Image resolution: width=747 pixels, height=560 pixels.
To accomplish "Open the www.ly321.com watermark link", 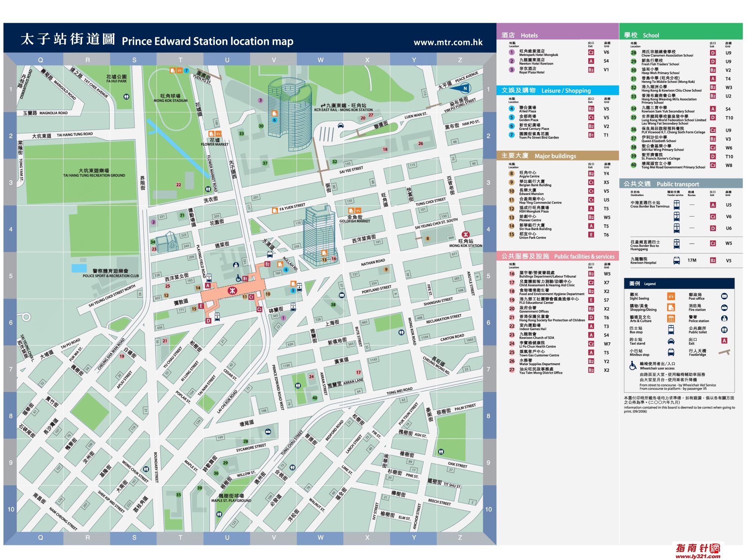I will tap(698, 556).
